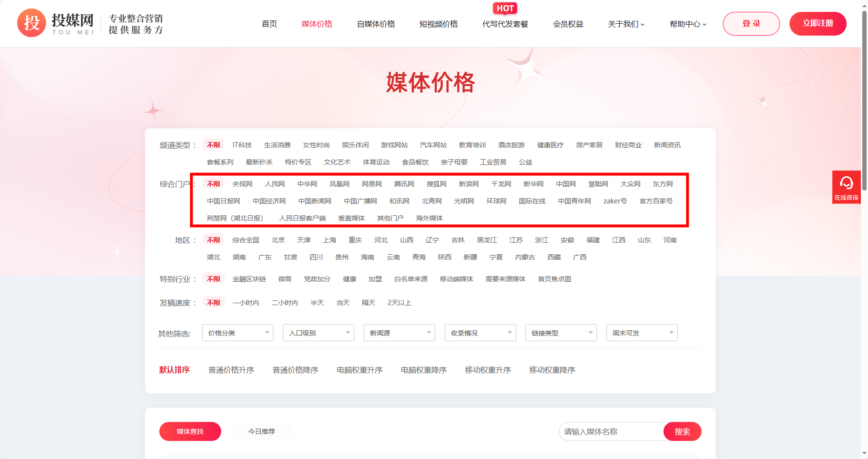
Task: Click the scrollbar down arrow
Action: [864, 454]
